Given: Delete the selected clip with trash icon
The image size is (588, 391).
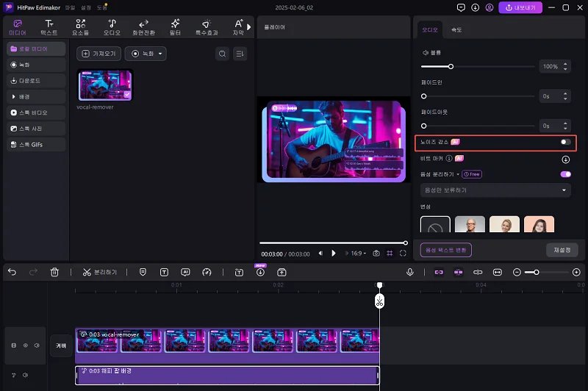Looking at the screenshot, I should (54, 272).
